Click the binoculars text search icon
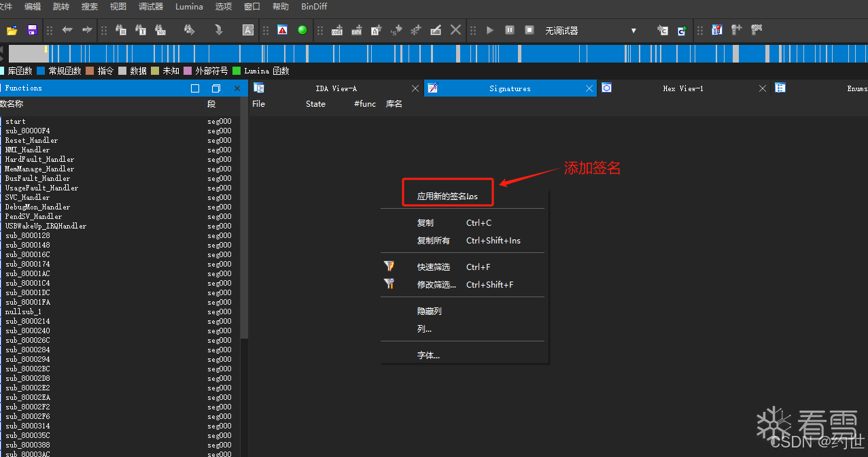The width and height of the screenshot is (868, 457). pyautogui.click(x=141, y=30)
